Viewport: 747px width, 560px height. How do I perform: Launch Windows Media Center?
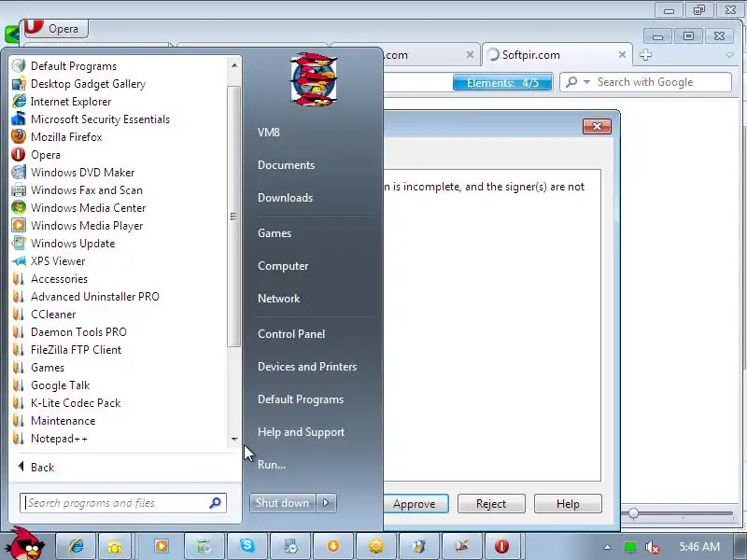pyautogui.click(x=88, y=208)
